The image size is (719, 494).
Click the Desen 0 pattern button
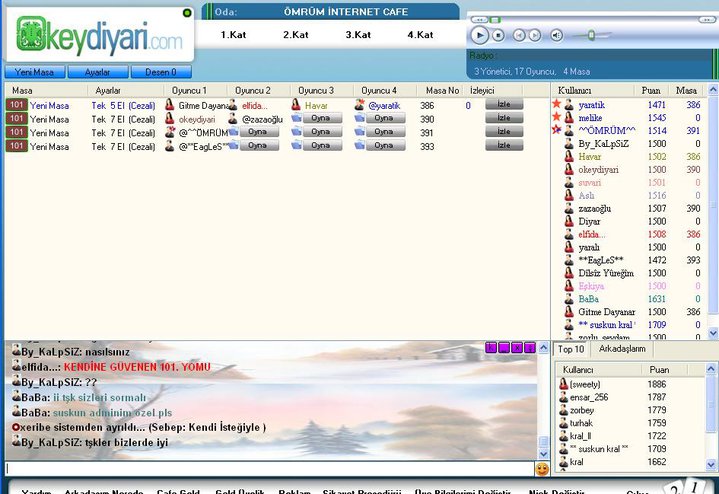pyautogui.click(x=161, y=72)
